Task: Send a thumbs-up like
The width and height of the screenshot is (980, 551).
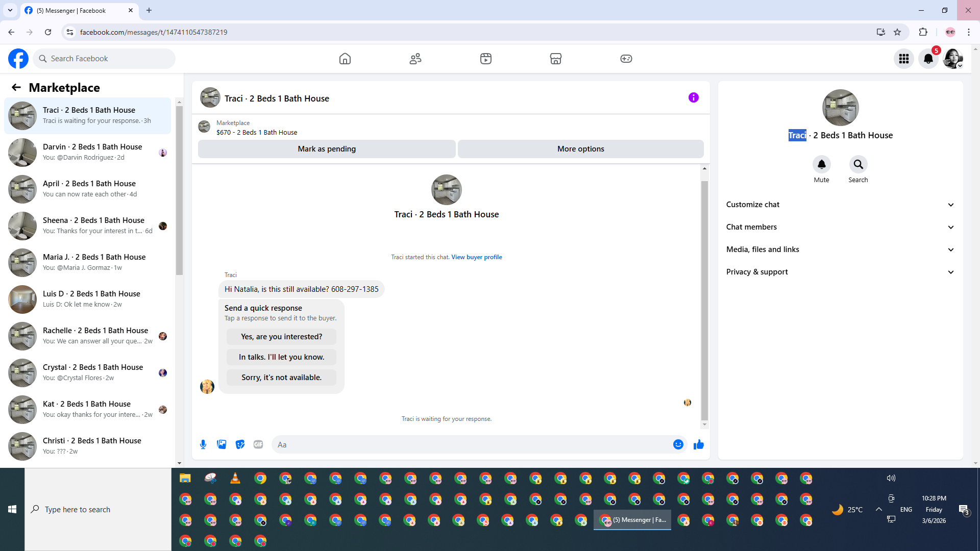Action: point(699,444)
